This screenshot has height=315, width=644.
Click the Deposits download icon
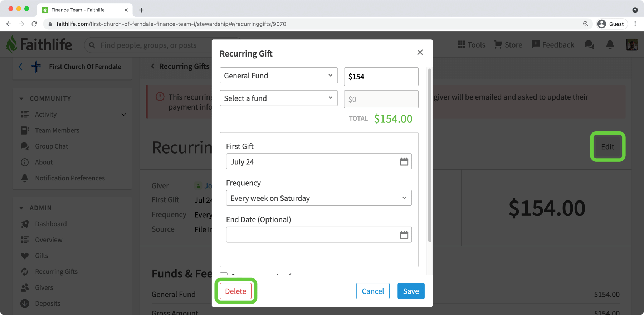coord(25,304)
